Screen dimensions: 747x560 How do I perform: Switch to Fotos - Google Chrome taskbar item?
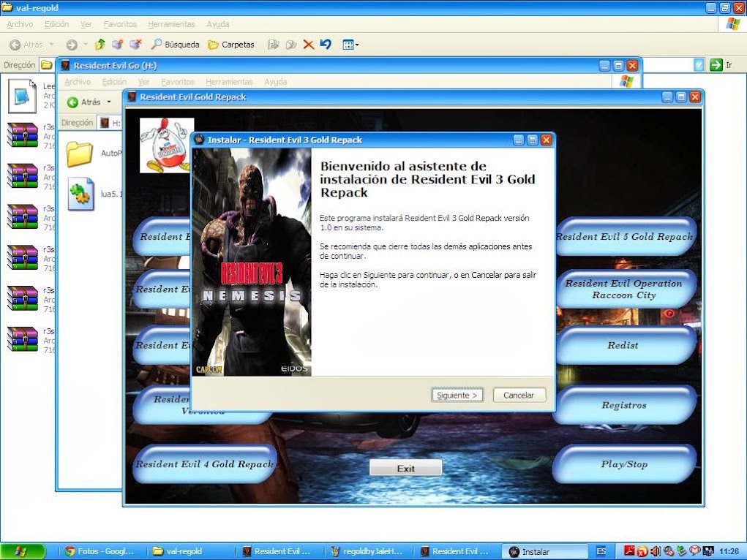pos(101,551)
